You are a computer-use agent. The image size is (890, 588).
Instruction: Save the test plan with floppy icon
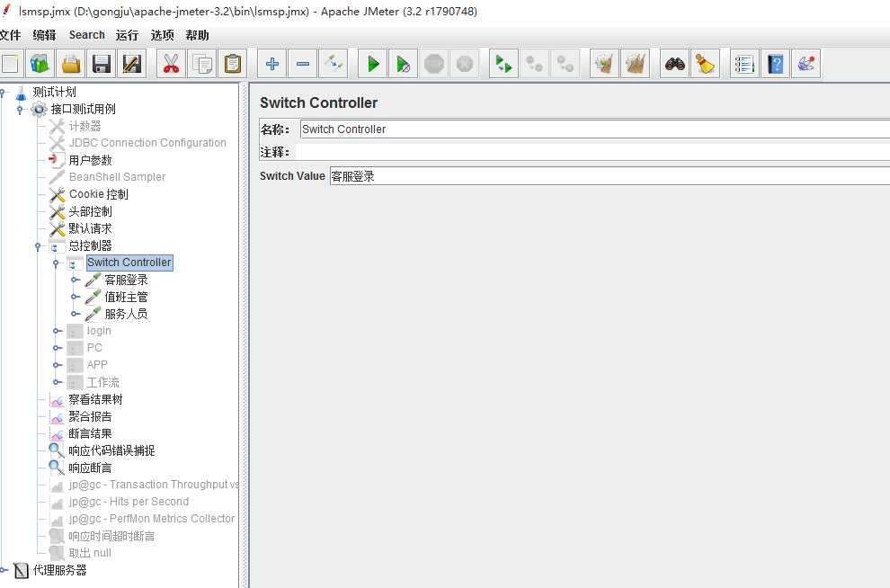pyautogui.click(x=102, y=64)
